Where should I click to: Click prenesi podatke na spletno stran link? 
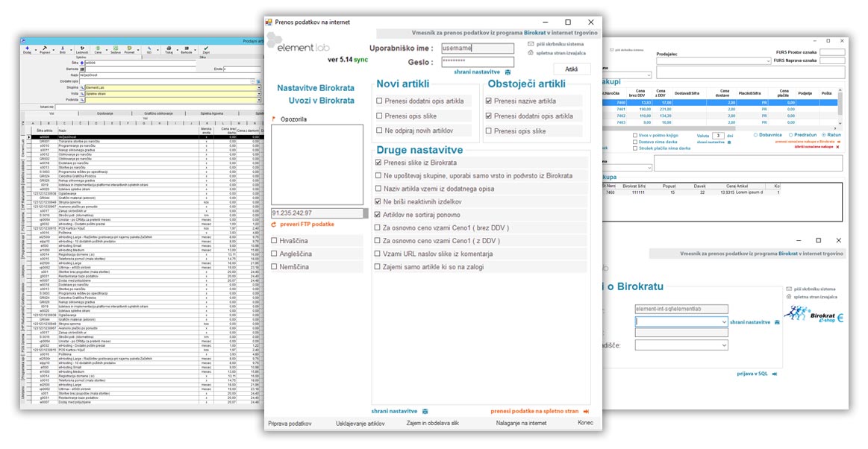[x=534, y=412]
